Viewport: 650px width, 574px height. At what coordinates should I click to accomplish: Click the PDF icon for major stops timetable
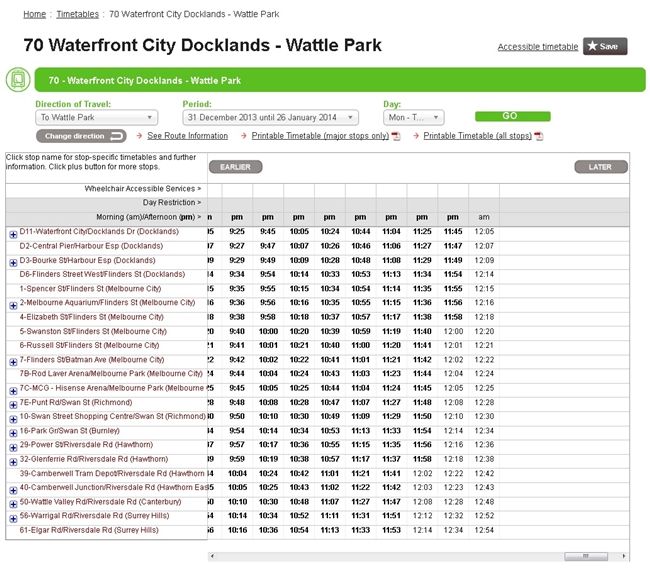(x=396, y=136)
